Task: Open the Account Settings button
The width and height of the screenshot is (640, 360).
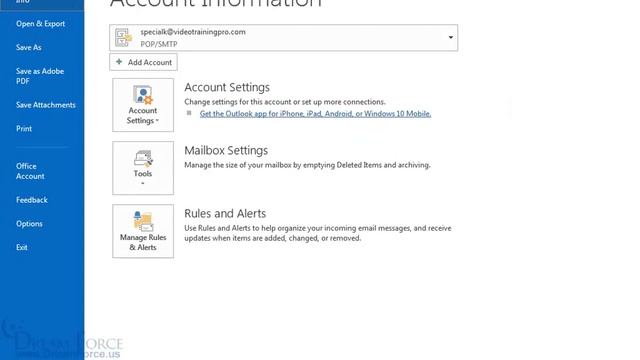Action: tap(143, 105)
